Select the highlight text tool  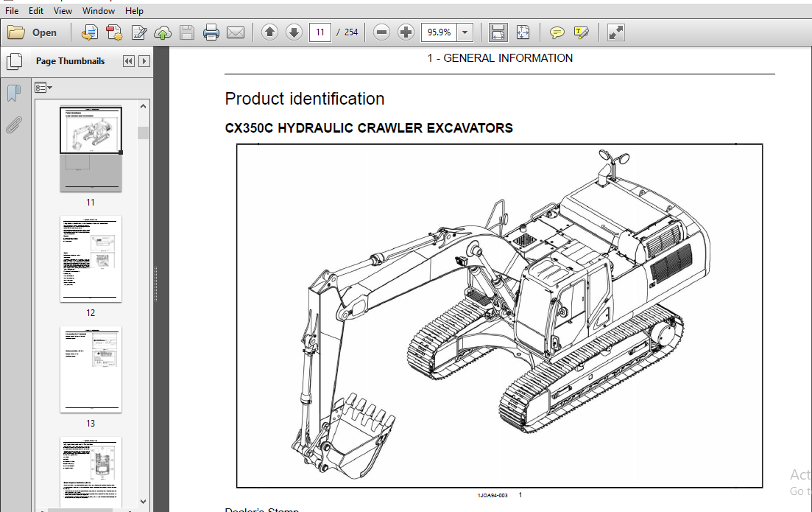(x=582, y=32)
